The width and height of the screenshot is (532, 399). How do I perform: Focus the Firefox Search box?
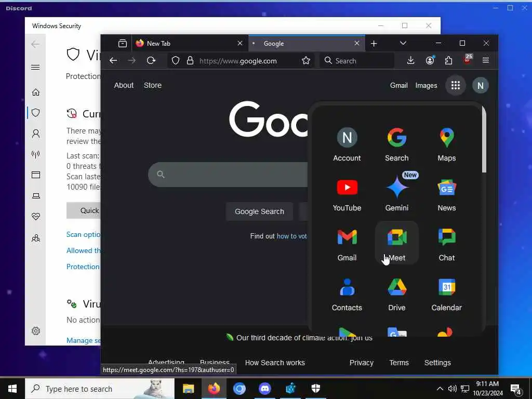tap(357, 61)
